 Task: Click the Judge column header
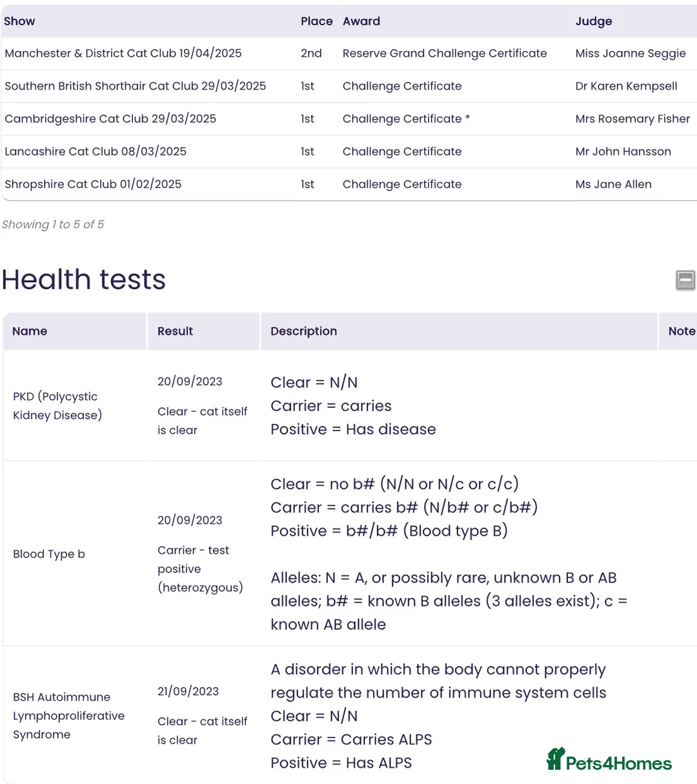point(594,21)
